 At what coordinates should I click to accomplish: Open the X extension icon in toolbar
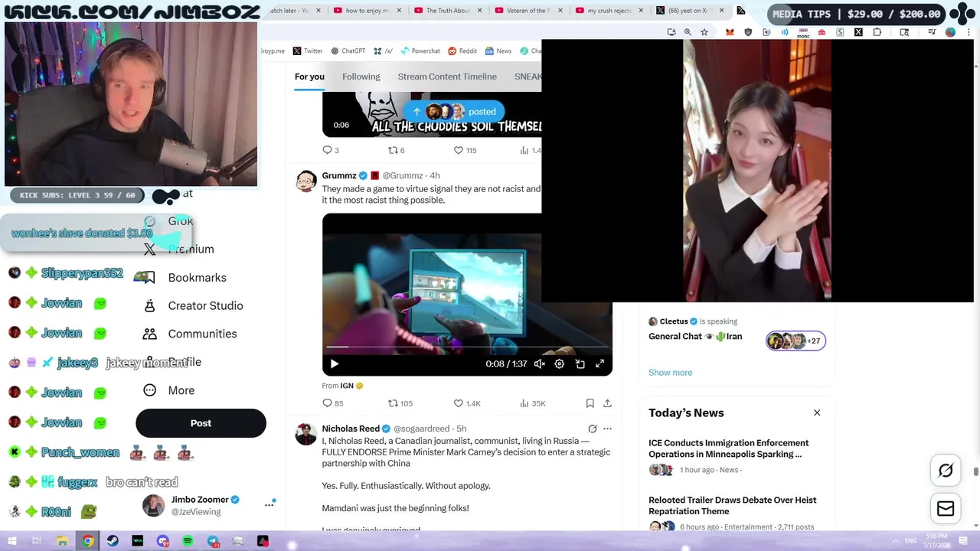[x=858, y=32]
